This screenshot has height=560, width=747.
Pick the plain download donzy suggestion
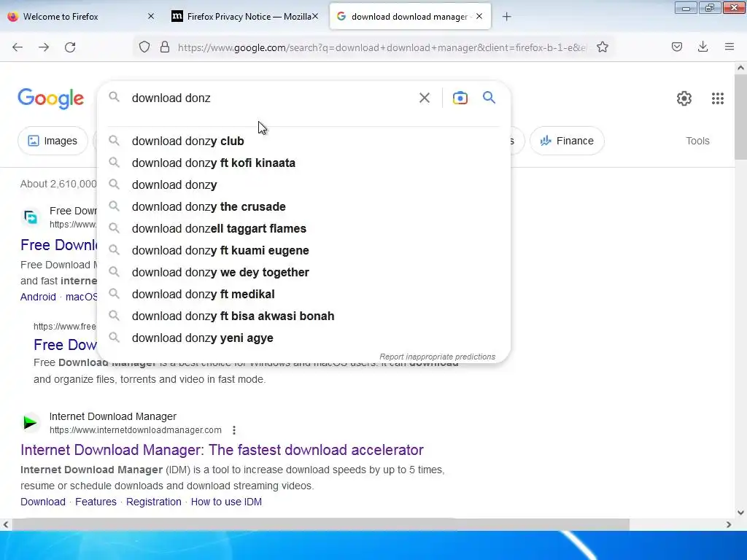303,184
